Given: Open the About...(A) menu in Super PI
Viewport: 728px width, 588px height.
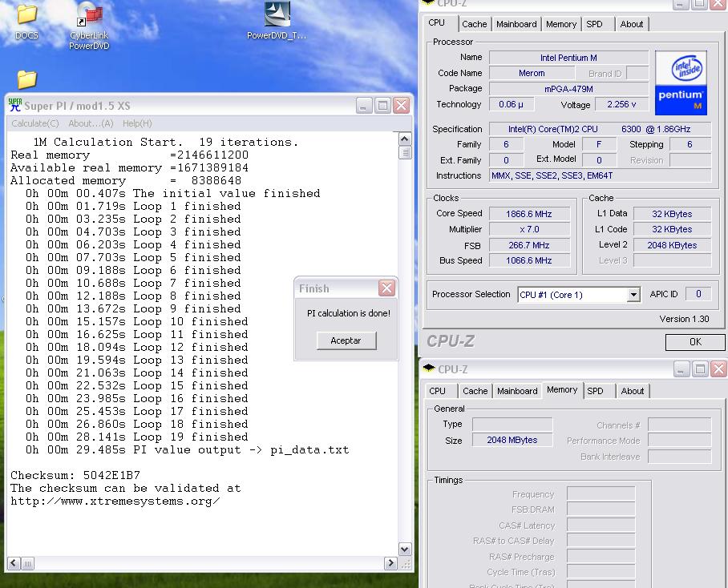Looking at the screenshot, I should tap(91, 123).
